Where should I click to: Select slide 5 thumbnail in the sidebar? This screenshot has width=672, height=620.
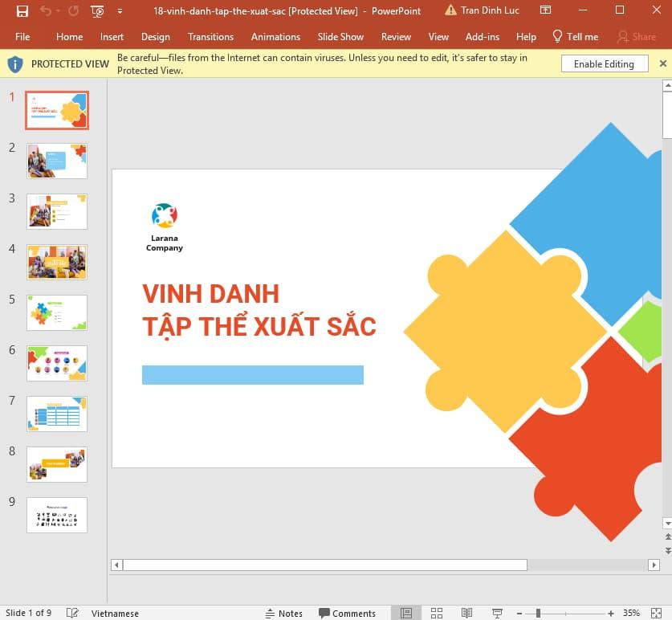(x=56, y=312)
